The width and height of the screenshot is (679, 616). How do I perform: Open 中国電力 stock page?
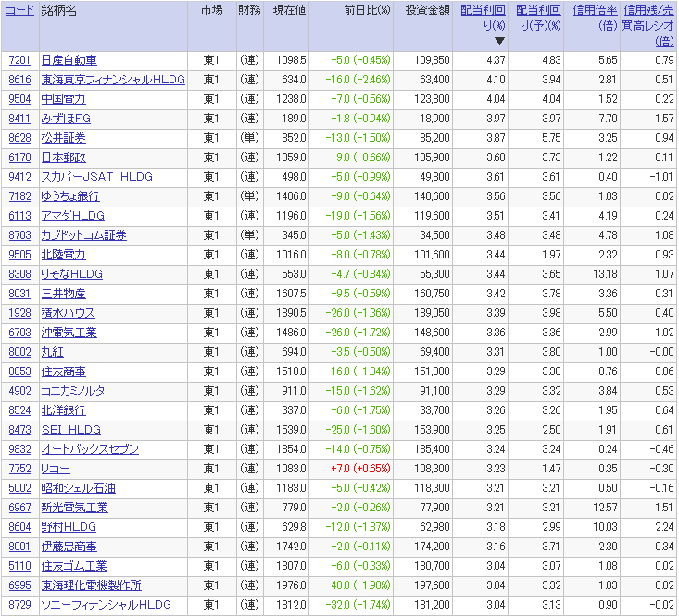63,99
